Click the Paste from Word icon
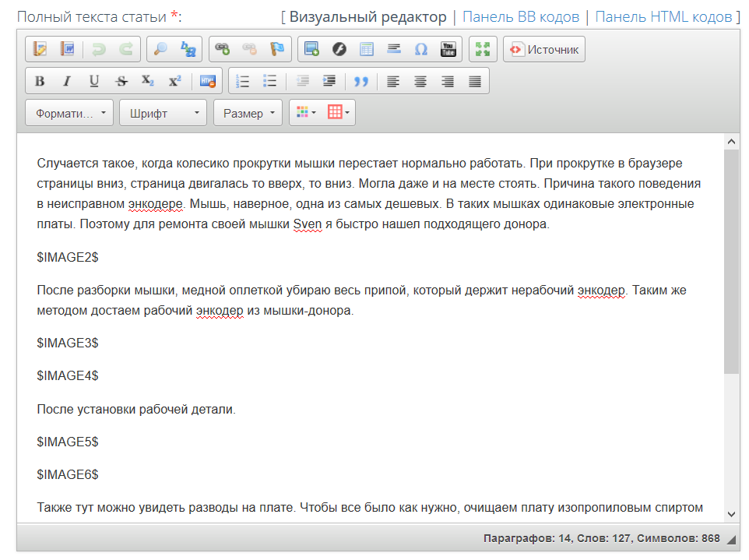749x560 pixels. tap(67, 49)
